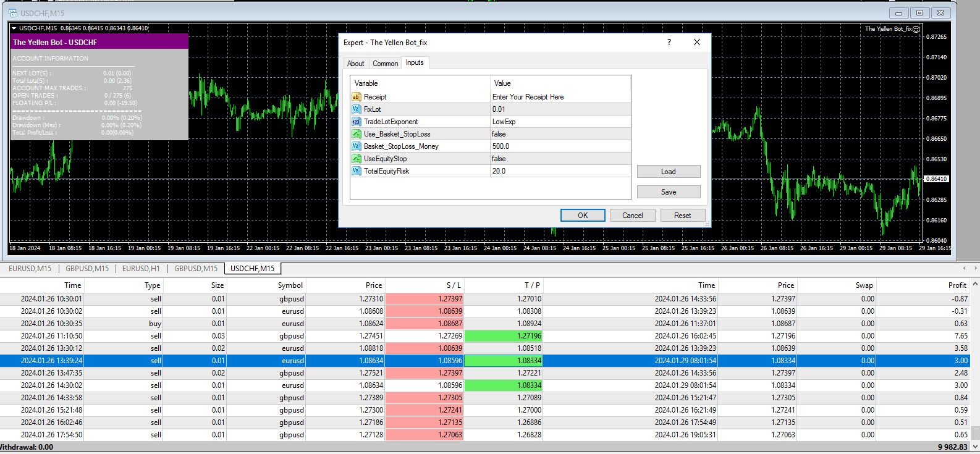Select the 10:30:35 buy eurusd trade row
This screenshot has height=454, width=980.
point(485,324)
